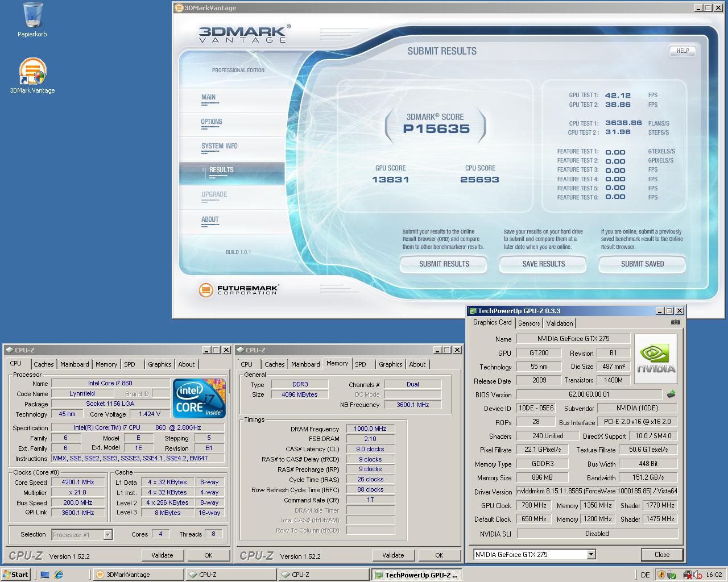Click the Driver Version field in GPU-Z
The image size is (728, 582).
tap(597, 492)
